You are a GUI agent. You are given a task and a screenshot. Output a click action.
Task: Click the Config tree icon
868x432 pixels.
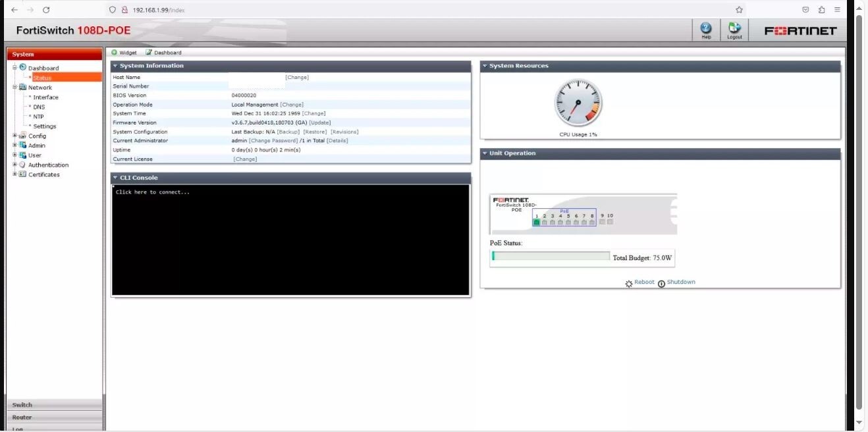23,136
